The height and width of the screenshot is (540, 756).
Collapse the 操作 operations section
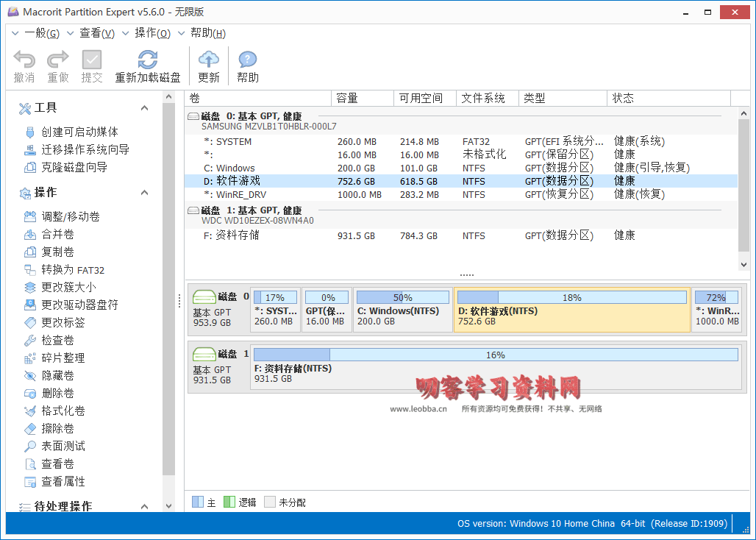[x=144, y=193]
